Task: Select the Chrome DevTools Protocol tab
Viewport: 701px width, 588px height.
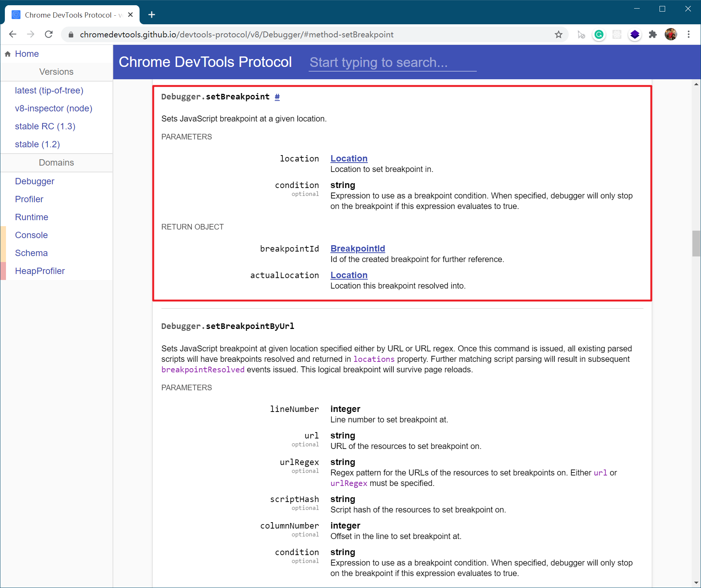Action: click(x=72, y=15)
